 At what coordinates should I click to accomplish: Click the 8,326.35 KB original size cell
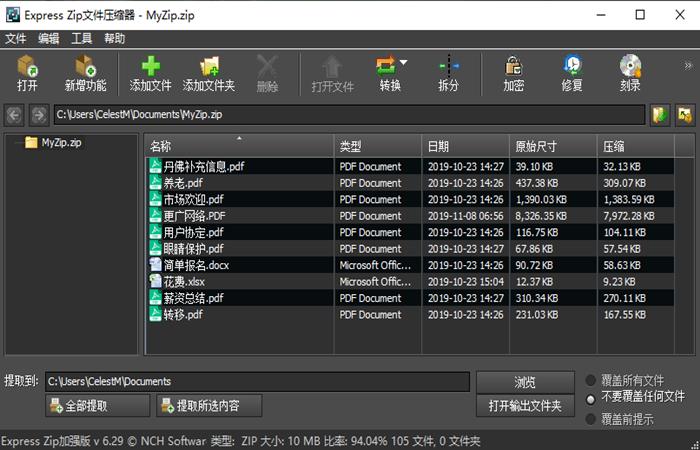[541, 216]
